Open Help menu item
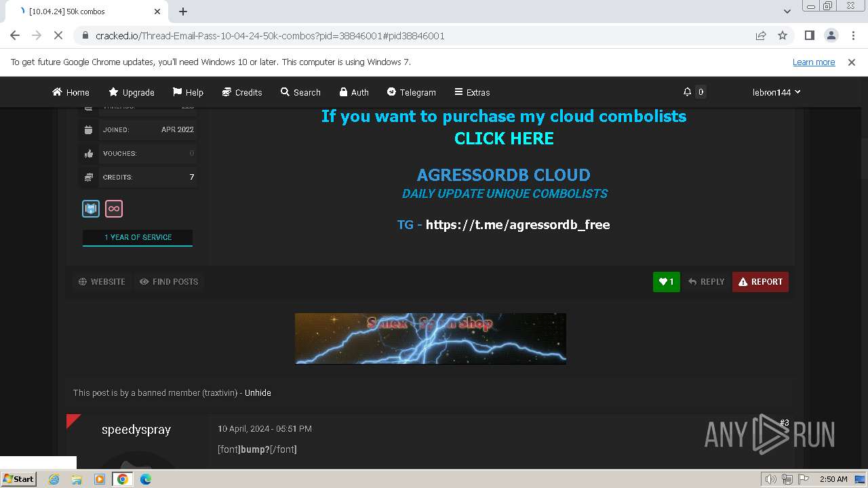This screenshot has height=488, width=868. click(188, 92)
